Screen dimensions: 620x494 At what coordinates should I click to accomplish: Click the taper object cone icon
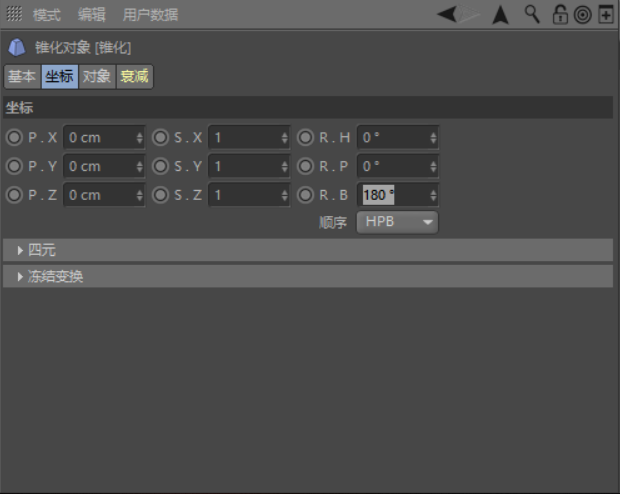[17, 47]
